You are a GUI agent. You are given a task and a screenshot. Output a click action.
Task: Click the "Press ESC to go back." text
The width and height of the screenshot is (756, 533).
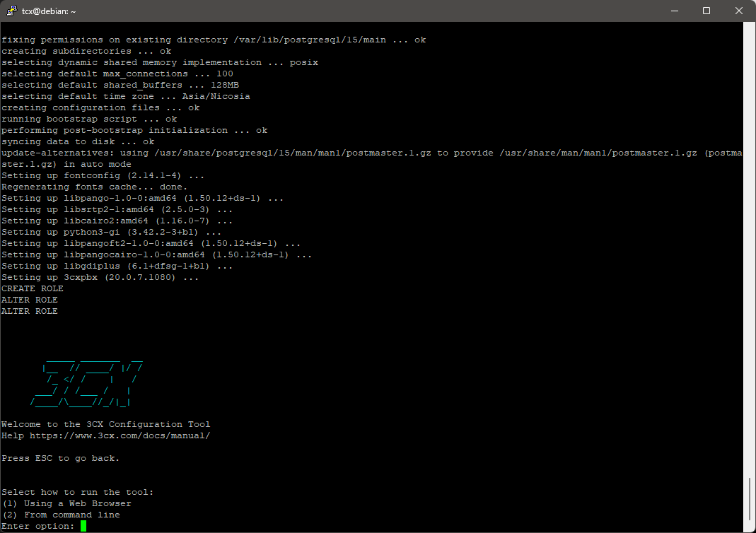click(x=61, y=458)
